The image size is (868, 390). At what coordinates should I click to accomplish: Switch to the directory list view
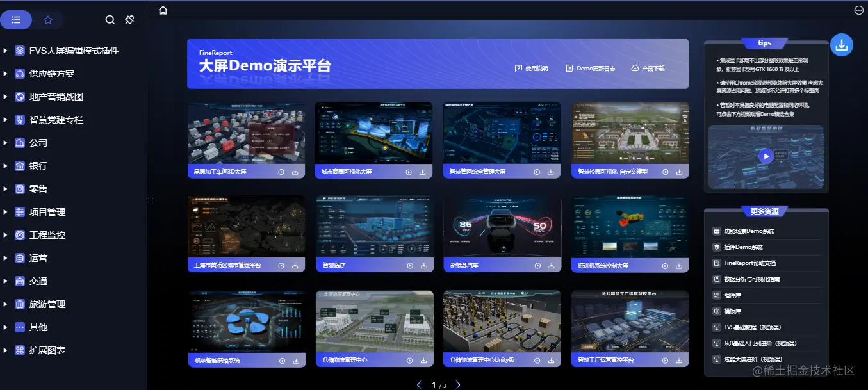[x=16, y=20]
